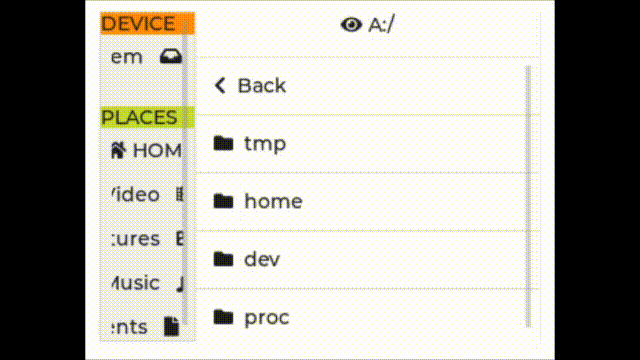Select the orange DEVICE header

147,24
